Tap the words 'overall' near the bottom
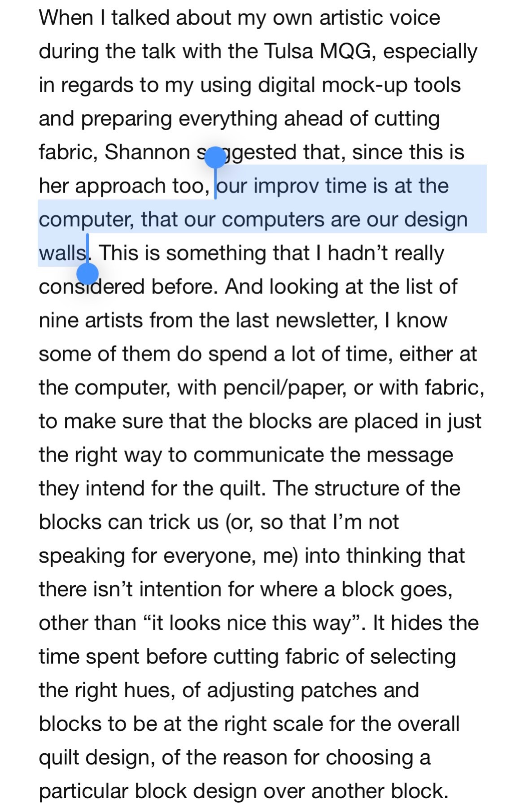This screenshot has width=524, height=812. [x=430, y=724]
